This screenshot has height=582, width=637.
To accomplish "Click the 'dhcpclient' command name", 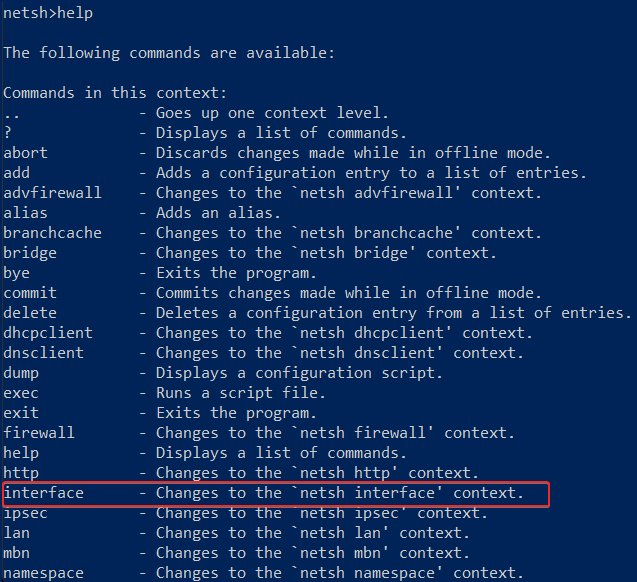I will coord(48,333).
